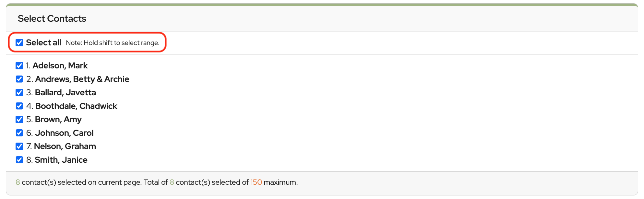Click the contact name Nelson, Graham
Screen dimensions: 644x199
click(x=65, y=146)
